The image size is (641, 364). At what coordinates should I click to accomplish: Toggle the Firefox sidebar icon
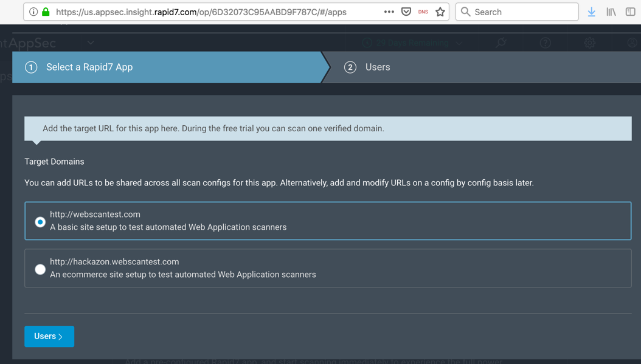630,12
